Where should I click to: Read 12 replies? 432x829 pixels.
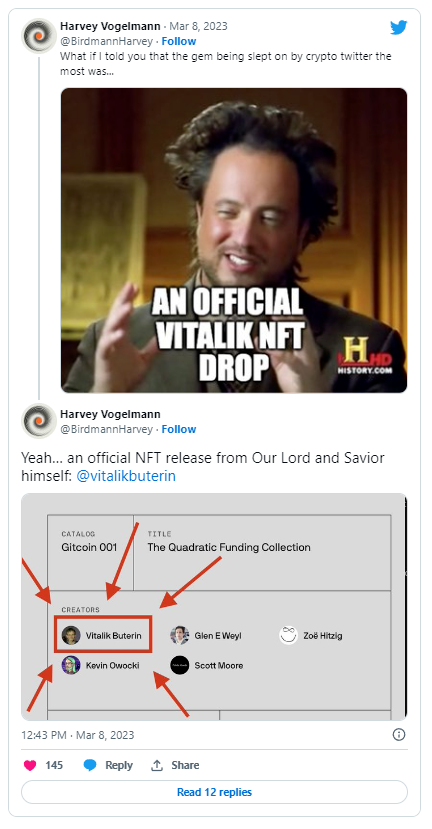[x=214, y=792]
